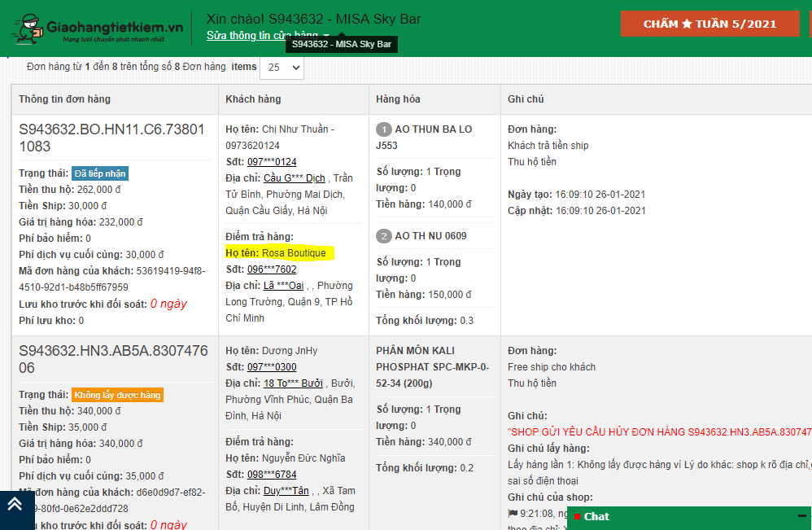This screenshot has width=812, height=530.
Task: Click Tiền Ship: 35,000 đ
Action: click(x=63, y=427)
